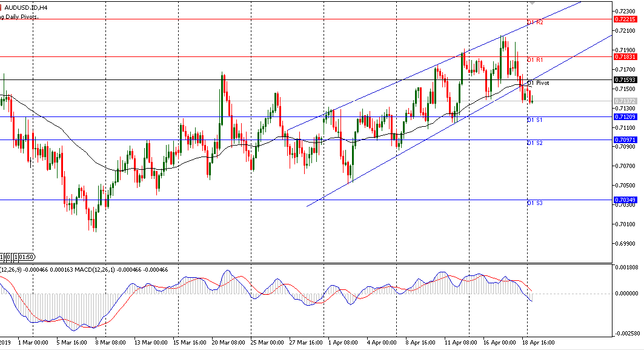This screenshot has height=350, width=644.
Task: Click the 16 Apr 00:00 date label
Action: tap(499, 342)
